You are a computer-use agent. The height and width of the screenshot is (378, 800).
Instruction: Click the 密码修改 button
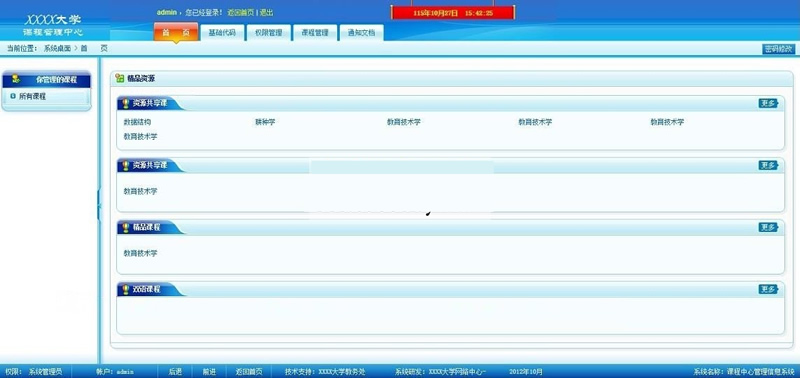pos(779,48)
